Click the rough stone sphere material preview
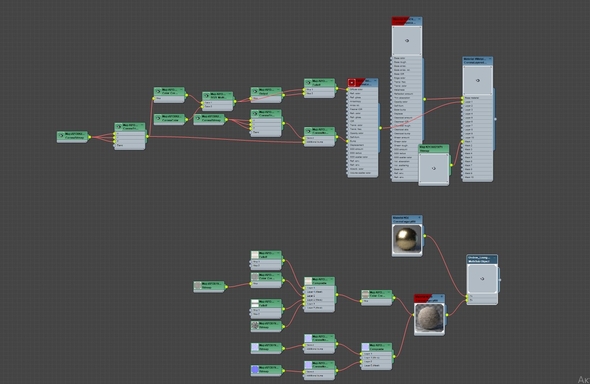 point(429,318)
